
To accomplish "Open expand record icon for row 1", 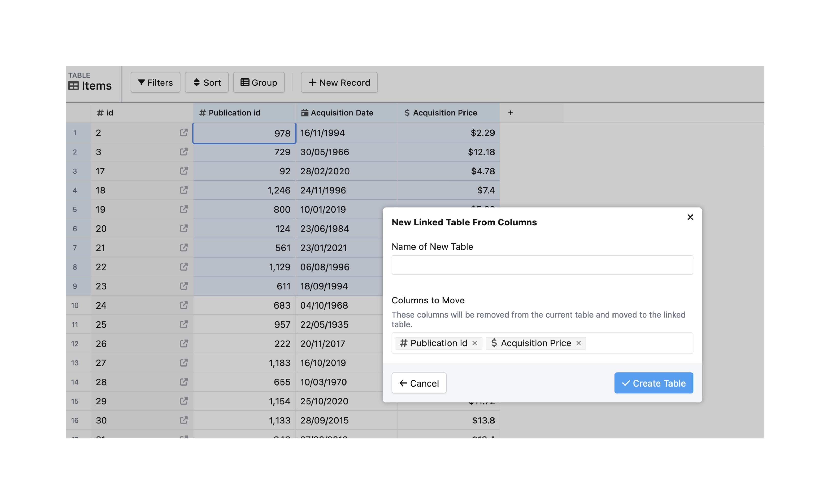I will [184, 133].
